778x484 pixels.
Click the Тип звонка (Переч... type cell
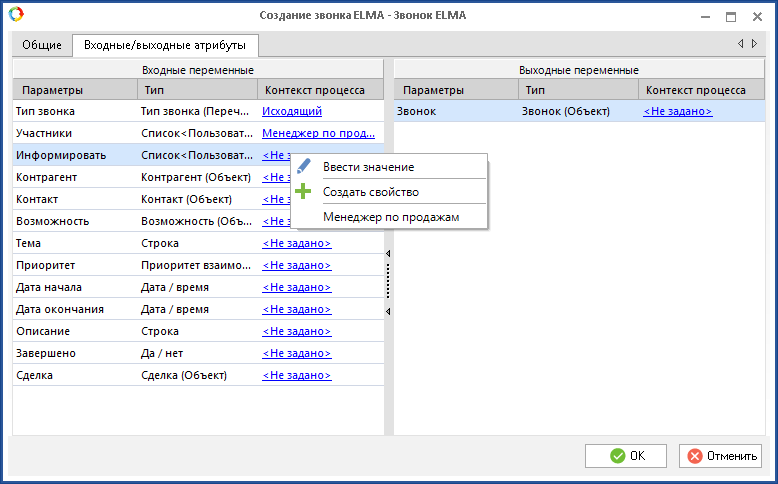195,111
